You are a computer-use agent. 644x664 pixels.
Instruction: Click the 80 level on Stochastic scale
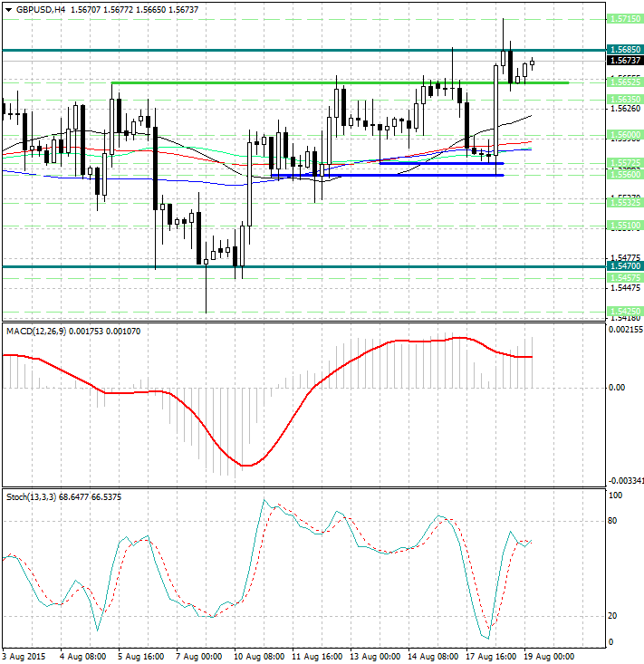point(613,521)
